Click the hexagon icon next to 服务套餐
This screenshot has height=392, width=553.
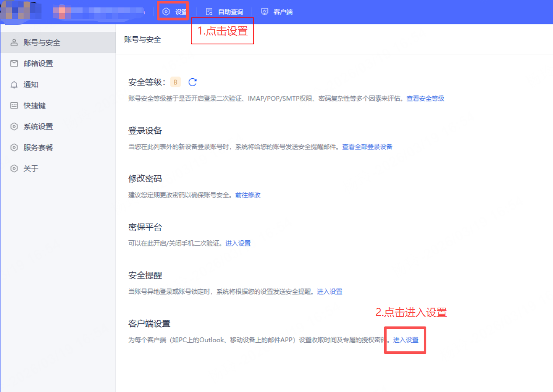coord(14,147)
